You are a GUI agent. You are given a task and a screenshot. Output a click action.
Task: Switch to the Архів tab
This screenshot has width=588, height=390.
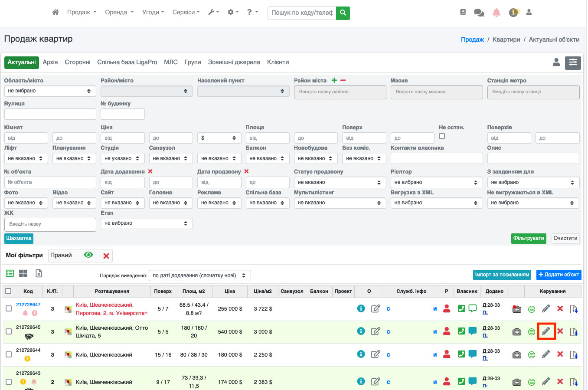pyautogui.click(x=50, y=62)
